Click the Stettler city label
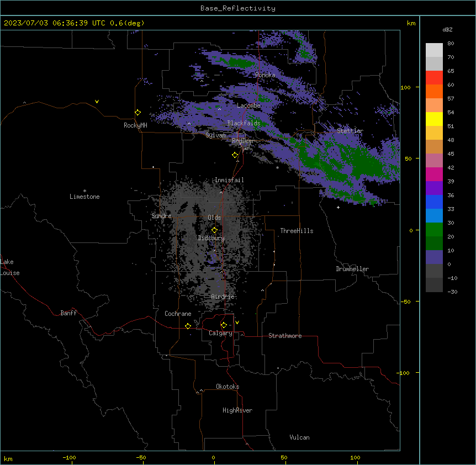Screen dimensions: 476x465 350,131
